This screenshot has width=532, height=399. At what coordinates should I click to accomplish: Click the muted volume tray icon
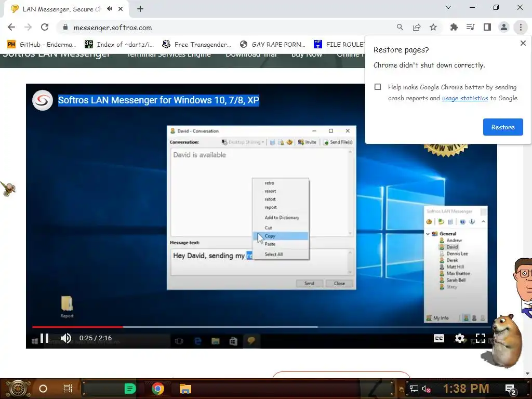point(426,389)
